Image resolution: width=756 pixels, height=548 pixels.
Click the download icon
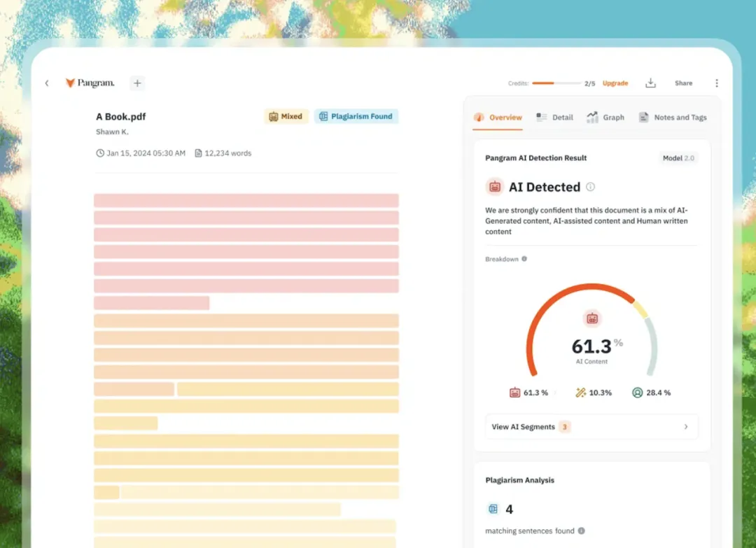(650, 83)
